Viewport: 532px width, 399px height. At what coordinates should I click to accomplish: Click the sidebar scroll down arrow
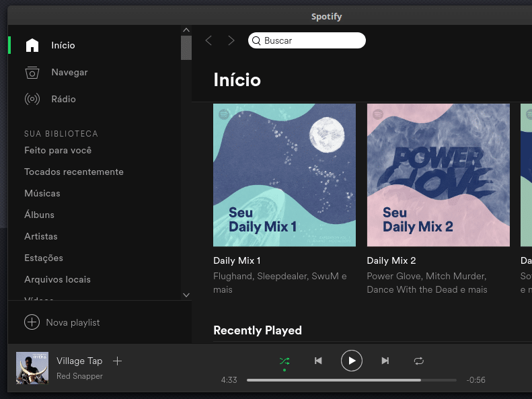point(186,295)
